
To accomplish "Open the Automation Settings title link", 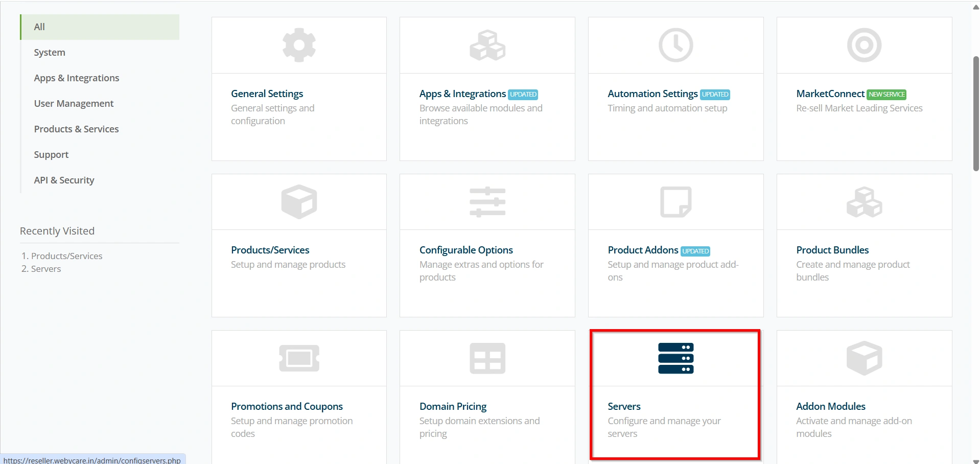I will (x=652, y=94).
